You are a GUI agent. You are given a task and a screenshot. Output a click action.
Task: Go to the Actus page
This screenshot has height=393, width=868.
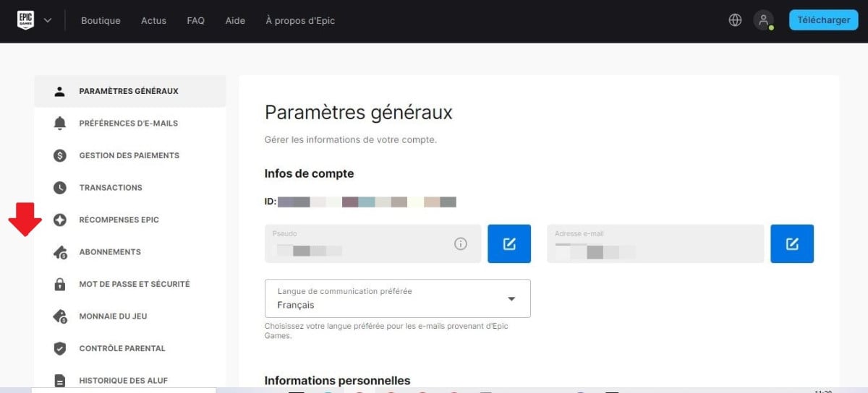(x=153, y=20)
